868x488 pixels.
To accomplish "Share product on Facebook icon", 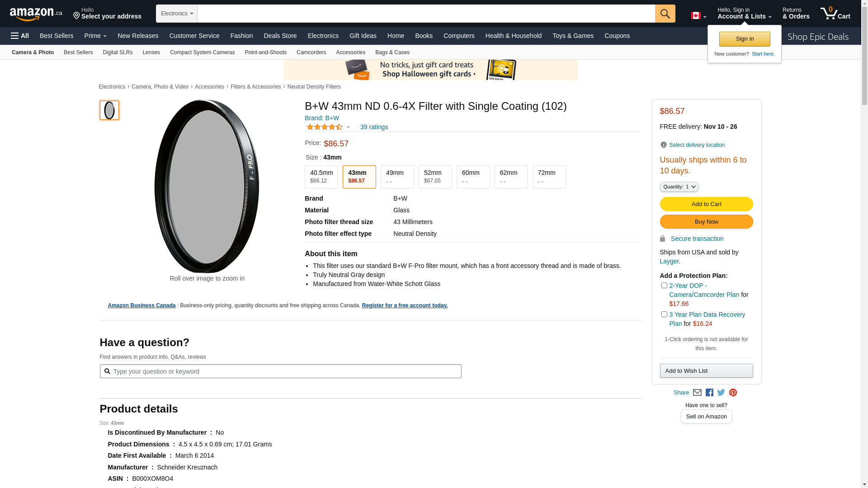I will coord(709,393).
